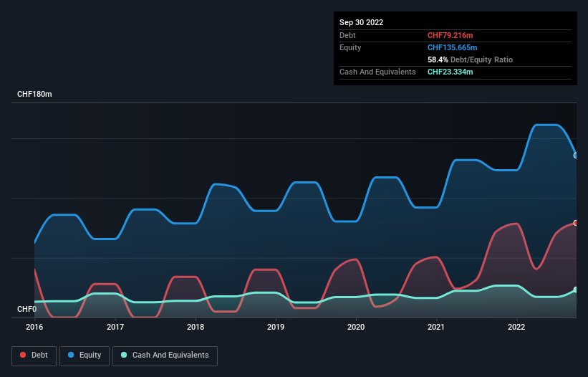Click the 2016 axis label
The image size is (588, 377).
pos(34,327)
